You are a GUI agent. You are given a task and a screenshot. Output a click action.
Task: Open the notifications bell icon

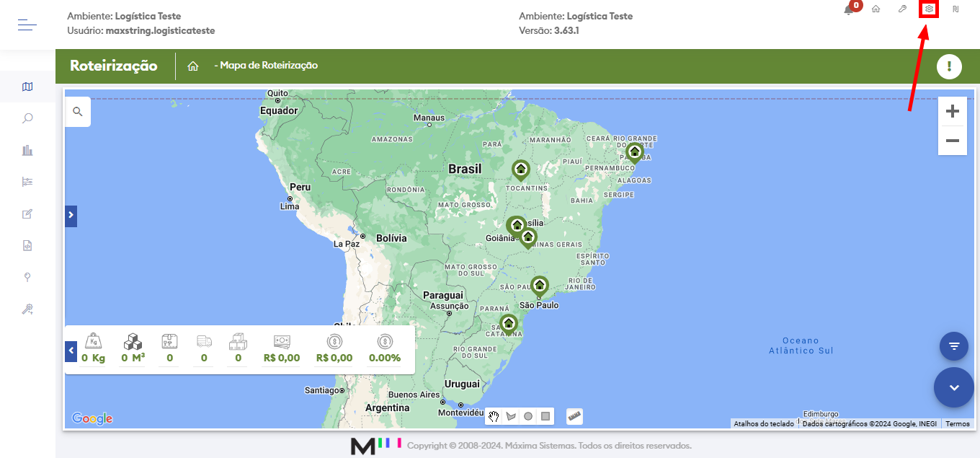coord(847,10)
